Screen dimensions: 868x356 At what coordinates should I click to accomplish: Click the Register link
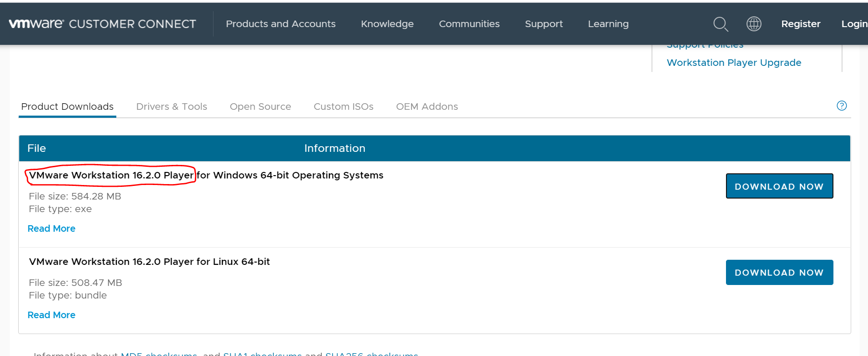tap(800, 24)
